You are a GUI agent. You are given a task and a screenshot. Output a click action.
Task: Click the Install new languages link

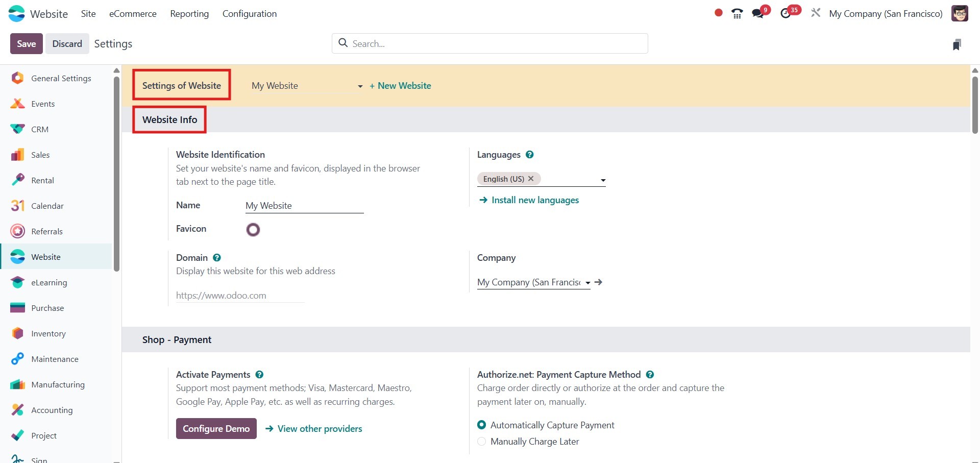point(534,200)
